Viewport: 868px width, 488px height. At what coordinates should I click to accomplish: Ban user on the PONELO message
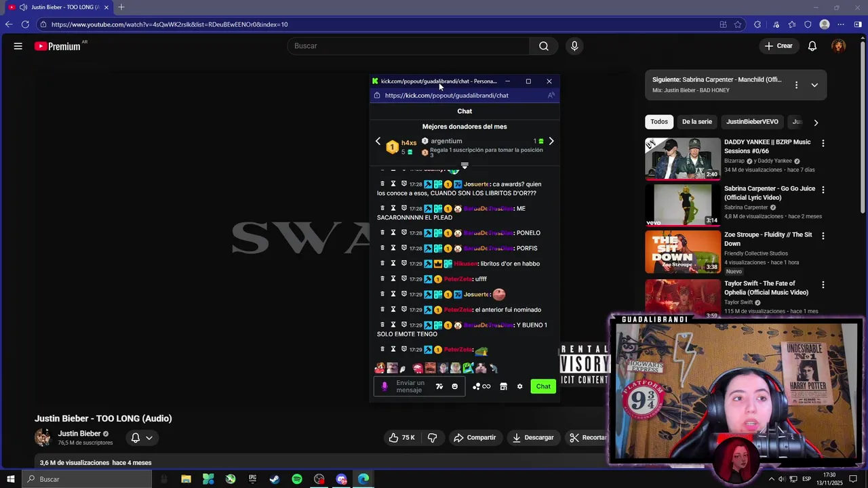403,232
